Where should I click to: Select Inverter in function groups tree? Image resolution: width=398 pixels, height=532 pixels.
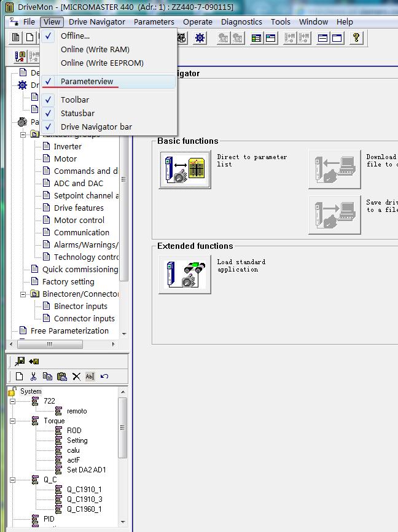click(x=68, y=147)
